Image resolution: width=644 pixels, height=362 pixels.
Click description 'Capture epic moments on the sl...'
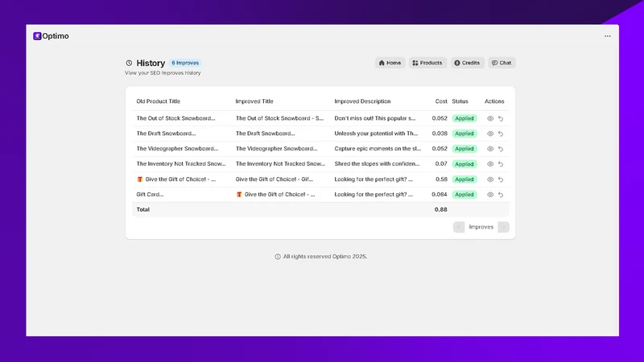tap(378, 149)
